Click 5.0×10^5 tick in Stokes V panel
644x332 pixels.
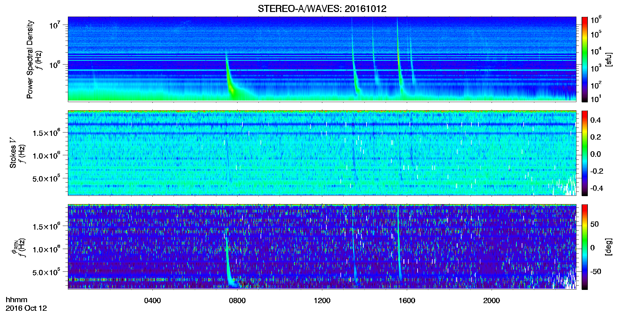(x=47, y=178)
